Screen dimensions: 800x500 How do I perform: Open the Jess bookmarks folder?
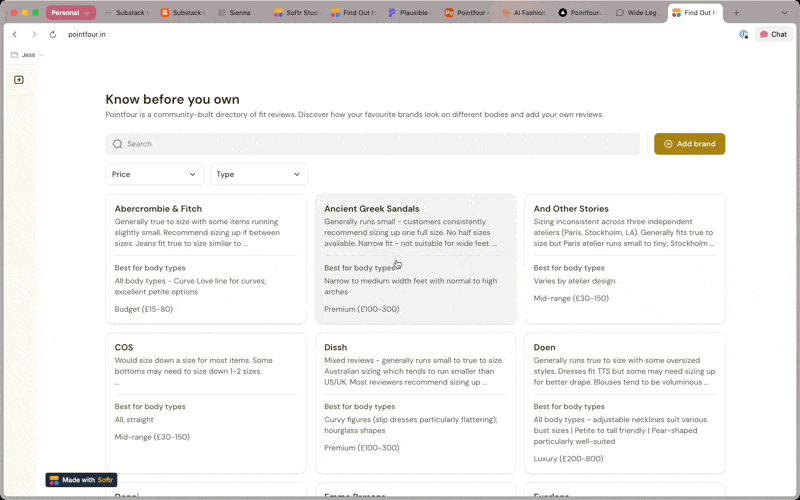point(28,55)
